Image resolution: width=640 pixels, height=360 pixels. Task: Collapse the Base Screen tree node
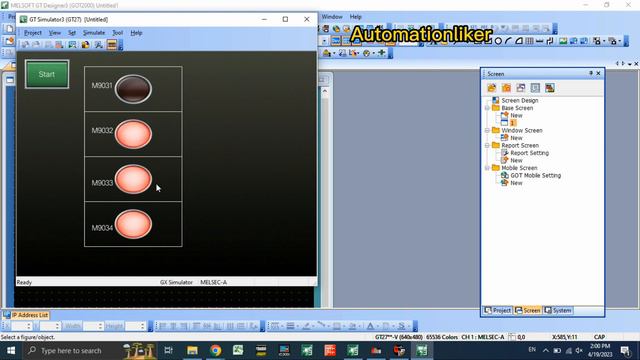487,108
